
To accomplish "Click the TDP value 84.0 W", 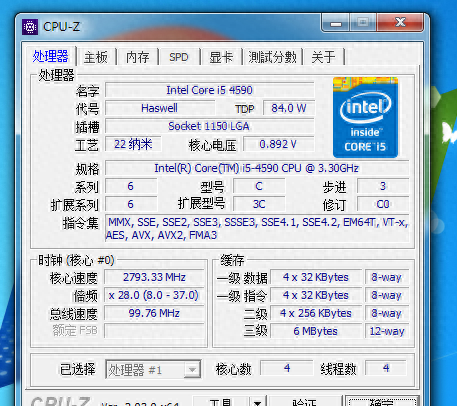I will coord(289,108).
